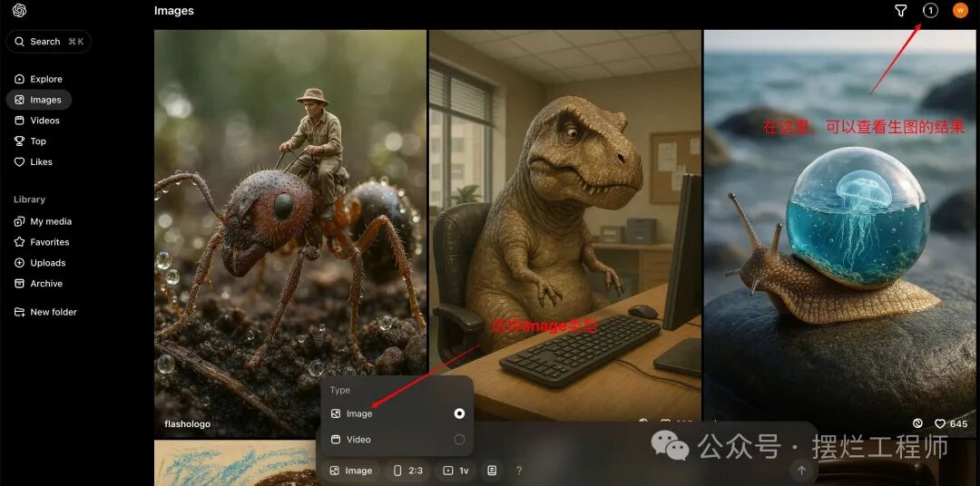Image resolution: width=980 pixels, height=486 pixels.
Task: Expand the 1v variations dropdown
Action: pos(456,471)
